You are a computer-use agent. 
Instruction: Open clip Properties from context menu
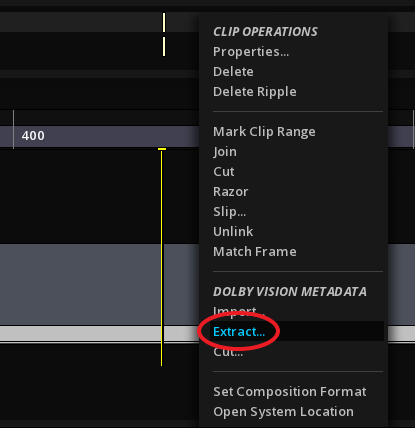tap(251, 52)
